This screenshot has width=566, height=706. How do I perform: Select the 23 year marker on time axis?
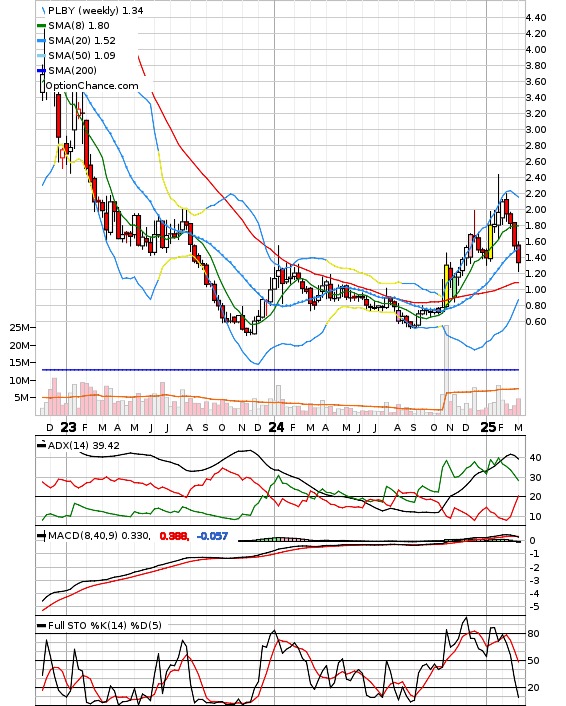click(68, 427)
